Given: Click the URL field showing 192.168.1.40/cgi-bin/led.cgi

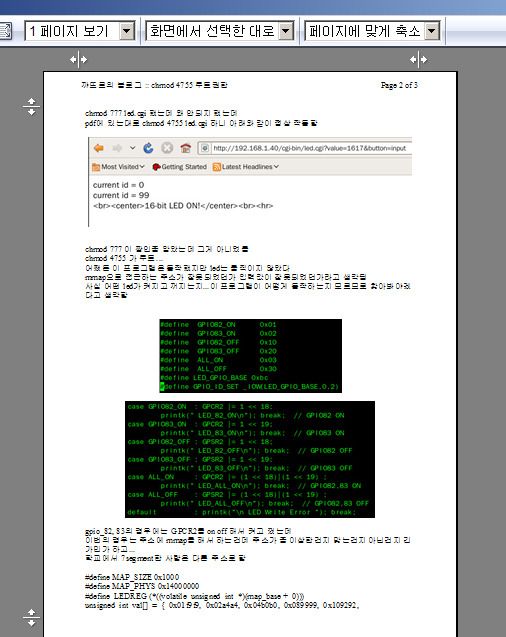Looking at the screenshot, I should [305, 148].
